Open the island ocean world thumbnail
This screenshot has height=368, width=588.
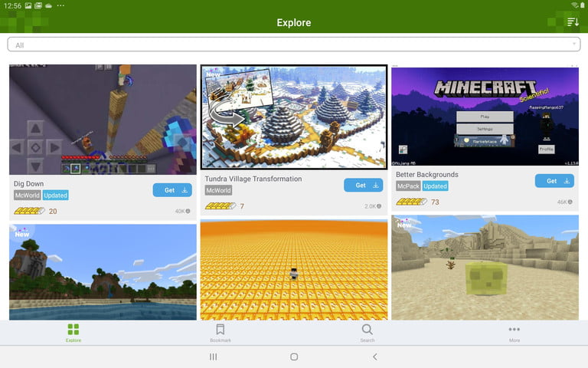103,272
